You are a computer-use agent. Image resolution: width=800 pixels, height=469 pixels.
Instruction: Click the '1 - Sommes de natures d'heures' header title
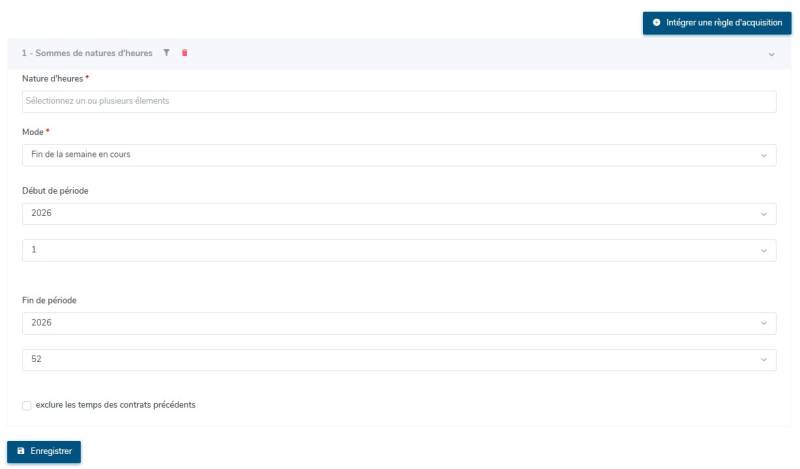click(87, 53)
